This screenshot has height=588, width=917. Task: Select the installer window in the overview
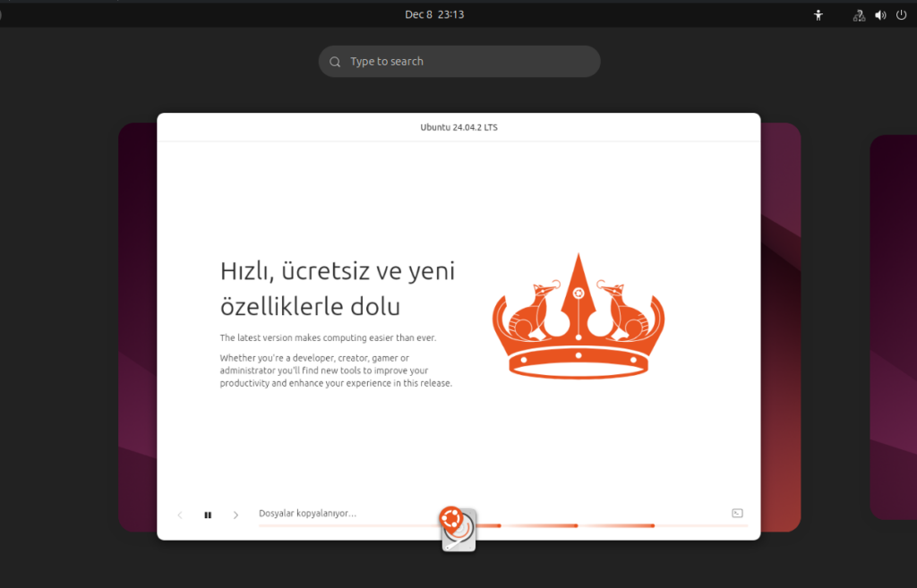[x=458, y=224]
